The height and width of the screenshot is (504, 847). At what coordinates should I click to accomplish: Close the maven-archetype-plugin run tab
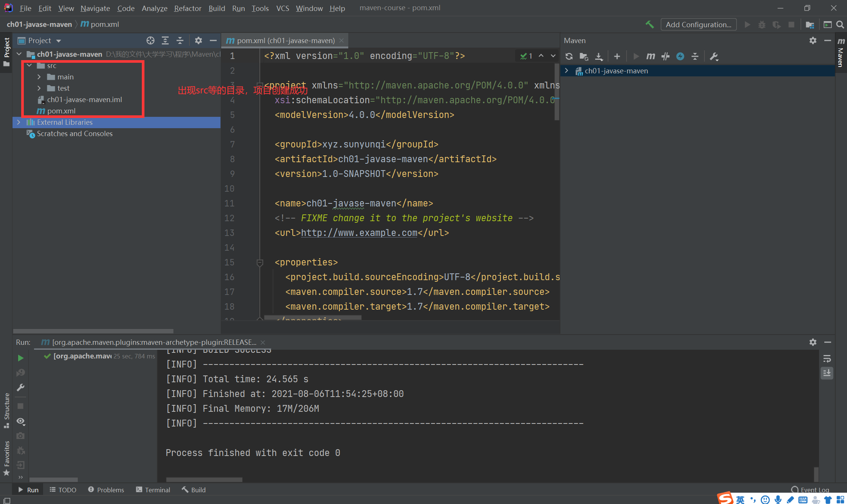[263, 342]
